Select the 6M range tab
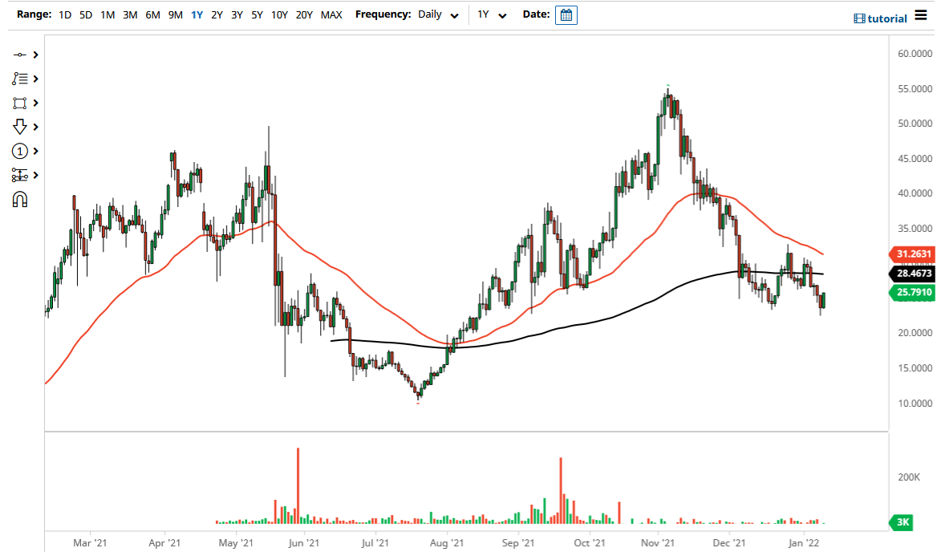The image size is (941, 560). (x=152, y=14)
